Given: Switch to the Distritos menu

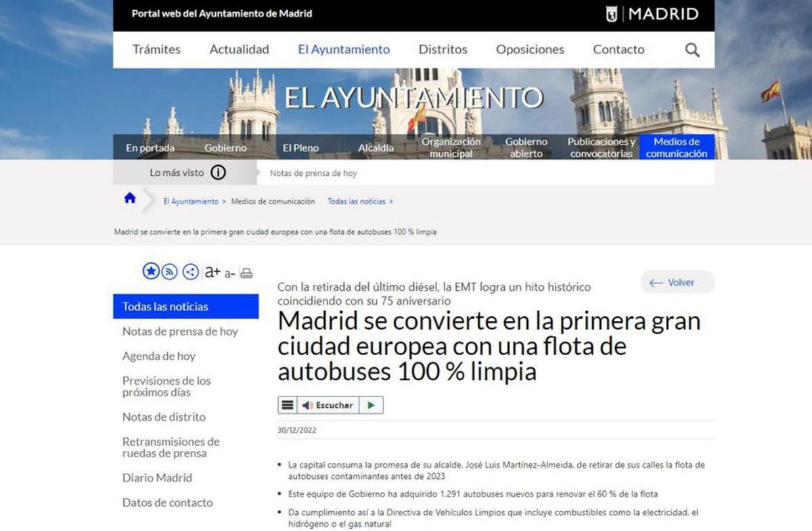Looking at the screenshot, I should pos(443,49).
